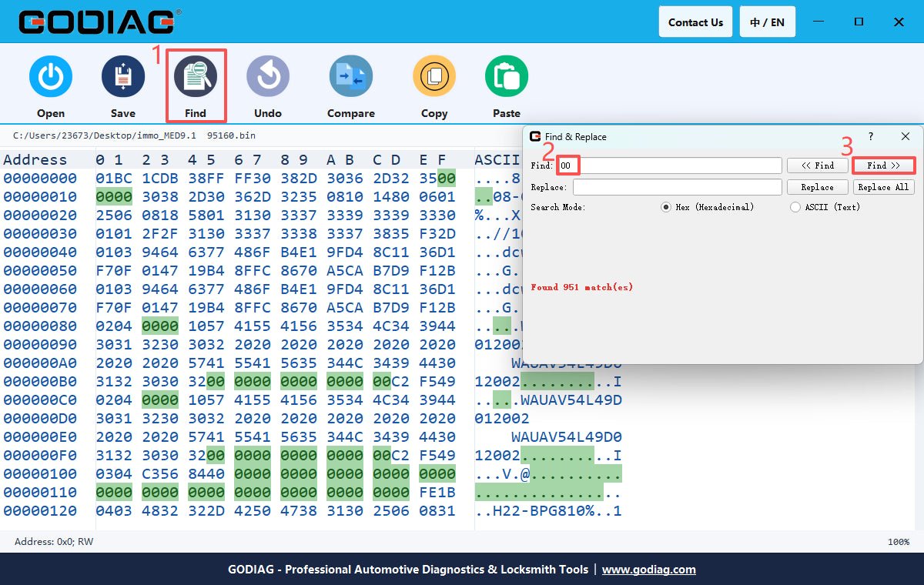The height and width of the screenshot is (585, 924).
Task: Close the GODIAG application window
Action: pyautogui.click(x=899, y=22)
